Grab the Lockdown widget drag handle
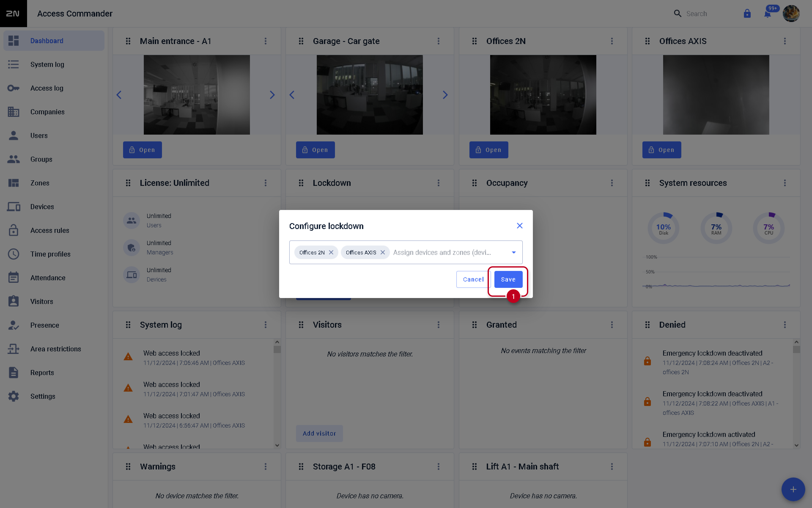The width and height of the screenshot is (812, 508). point(301,183)
